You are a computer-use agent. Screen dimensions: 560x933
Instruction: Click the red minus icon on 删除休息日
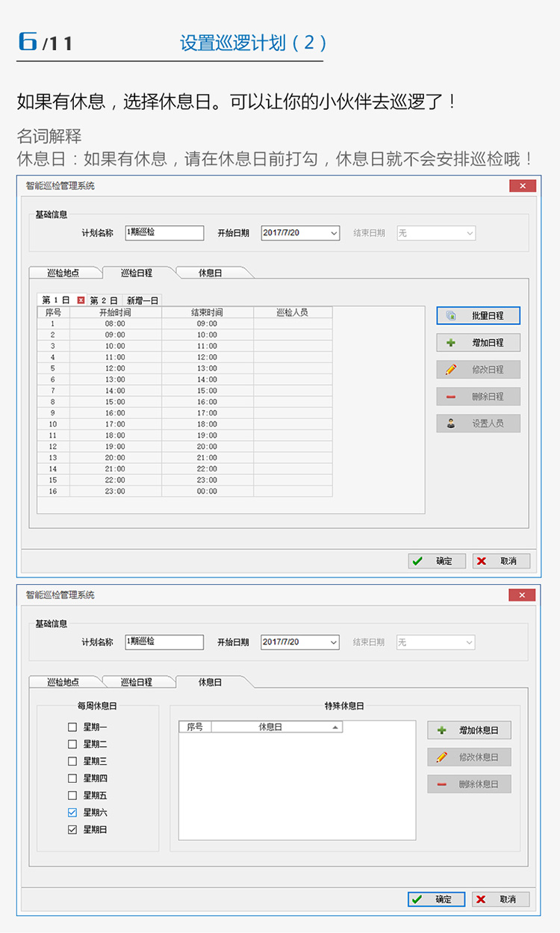442,784
